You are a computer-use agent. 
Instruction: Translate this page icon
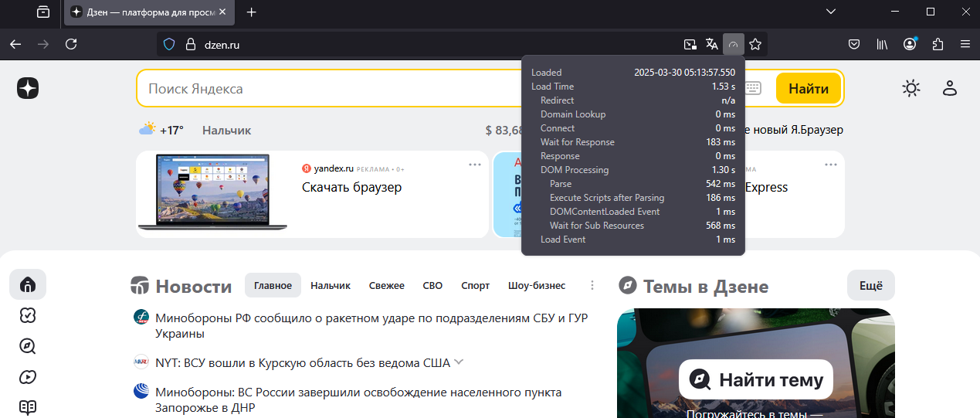pos(712,45)
